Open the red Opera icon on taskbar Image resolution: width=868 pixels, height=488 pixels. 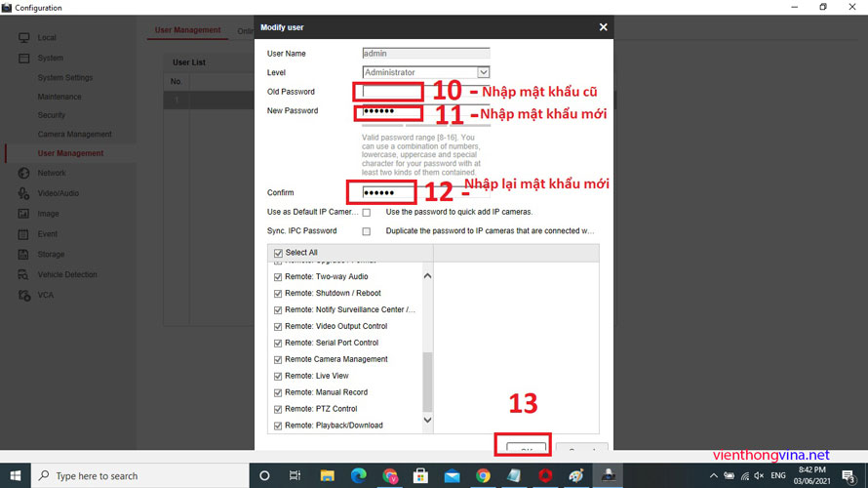coord(545,476)
